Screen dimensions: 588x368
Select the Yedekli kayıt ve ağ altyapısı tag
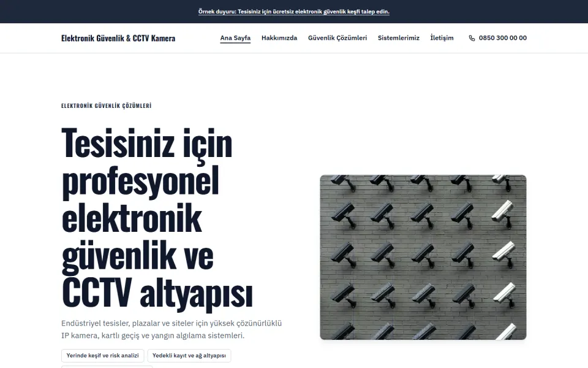[x=189, y=356]
